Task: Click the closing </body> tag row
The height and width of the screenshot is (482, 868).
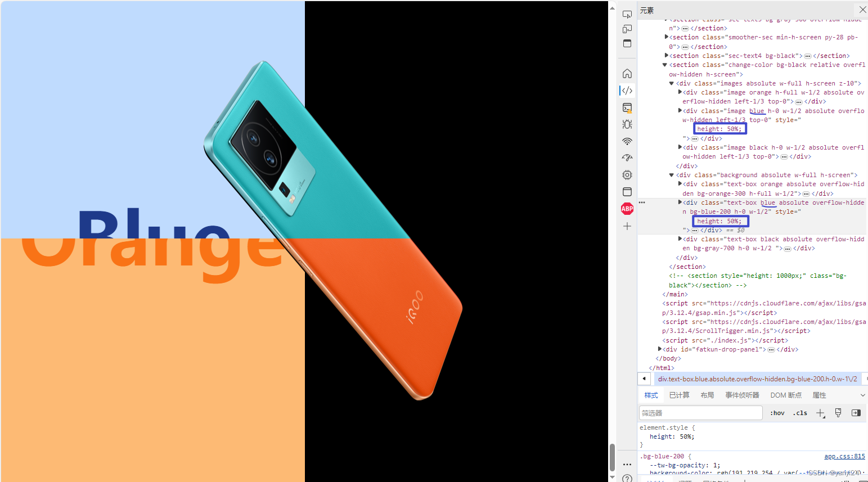Action: coord(668,358)
